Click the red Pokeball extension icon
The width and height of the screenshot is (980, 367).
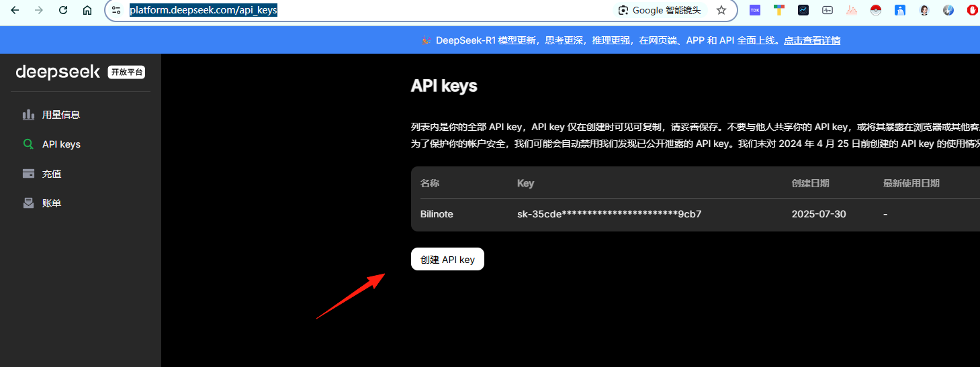[875, 10]
